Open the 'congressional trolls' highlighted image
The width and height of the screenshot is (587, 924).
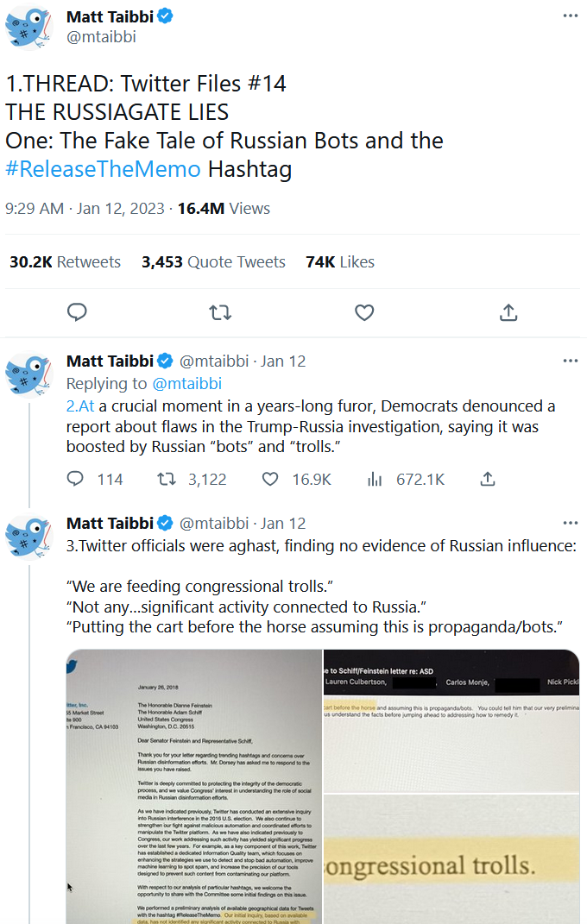[x=451, y=858]
